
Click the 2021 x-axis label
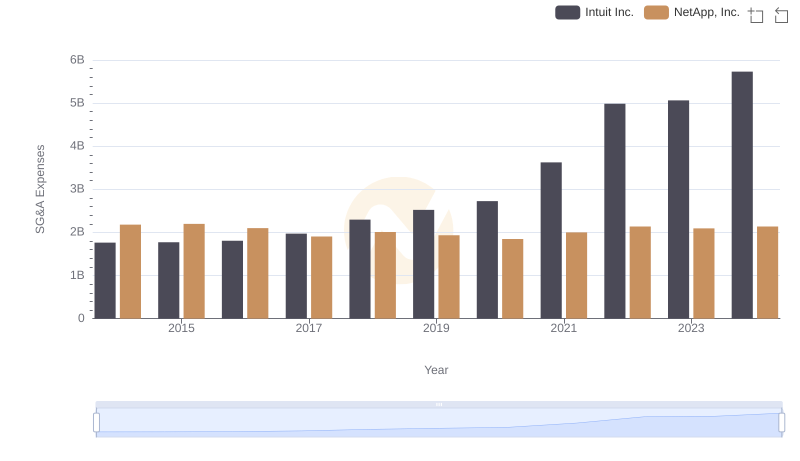[563, 328]
